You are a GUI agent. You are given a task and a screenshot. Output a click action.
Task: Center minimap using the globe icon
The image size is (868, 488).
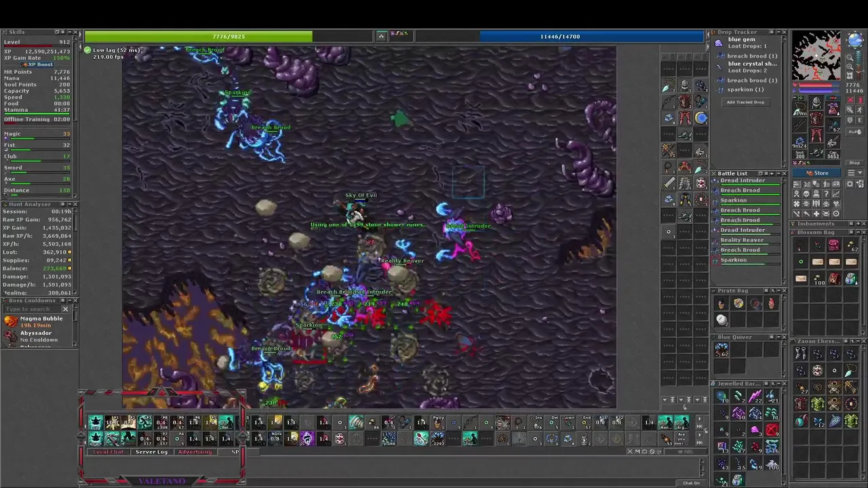point(856,40)
